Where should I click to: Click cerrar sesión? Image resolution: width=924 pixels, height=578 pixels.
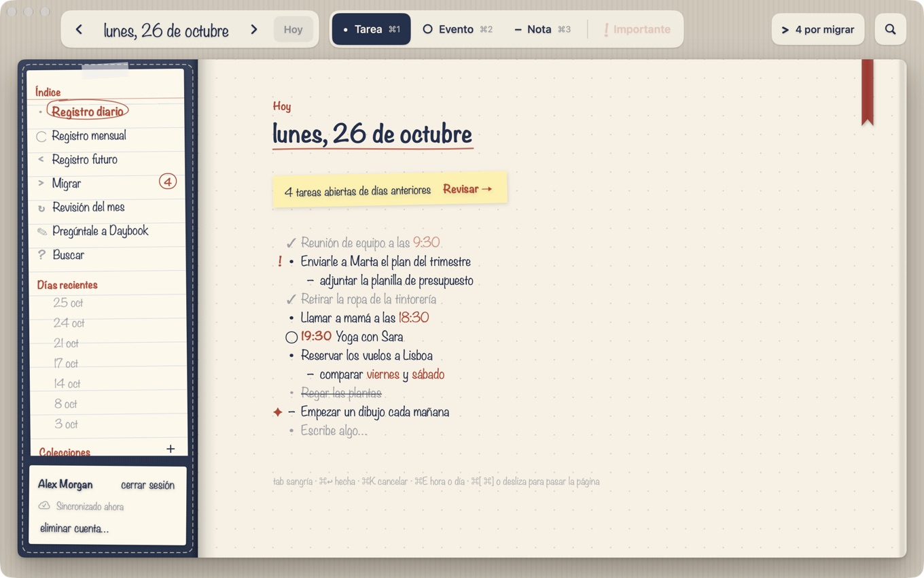(147, 485)
